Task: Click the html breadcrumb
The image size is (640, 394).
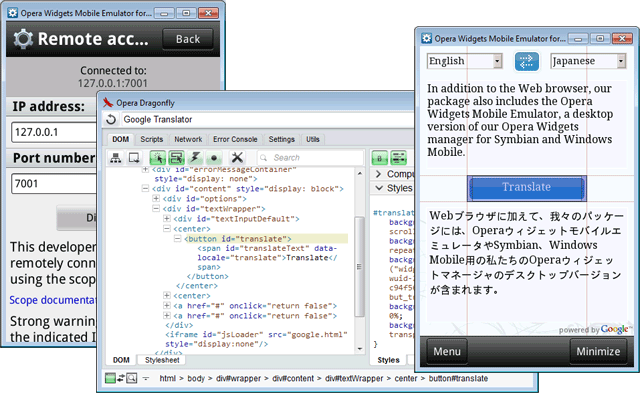Action: pyautogui.click(x=167, y=378)
